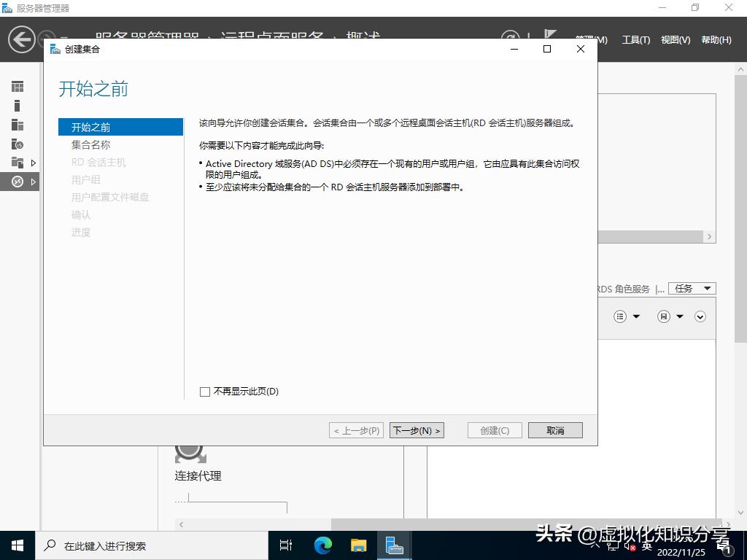This screenshot has width=747, height=560.
Task: Select the Local Server sidebar icon
Action: click(x=17, y=105)
